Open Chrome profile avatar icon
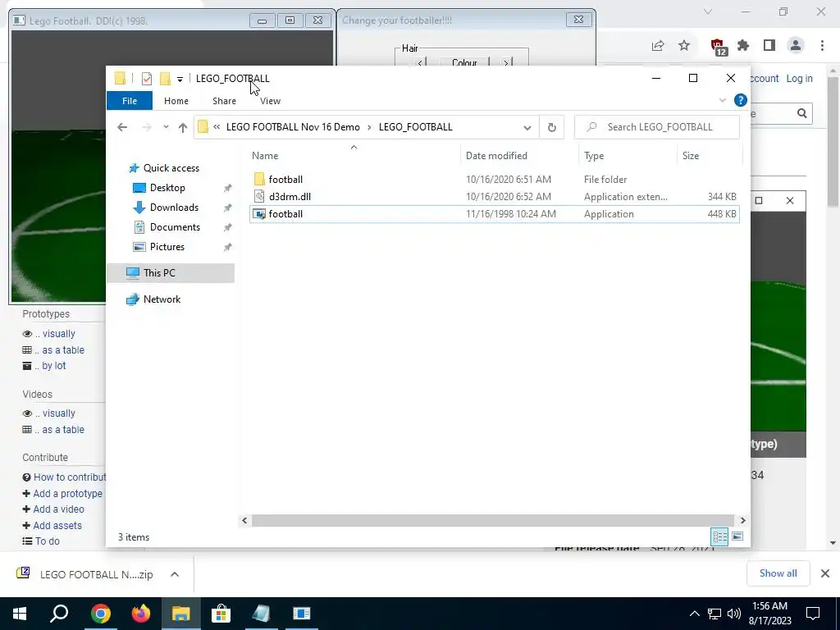 point(796,46)
